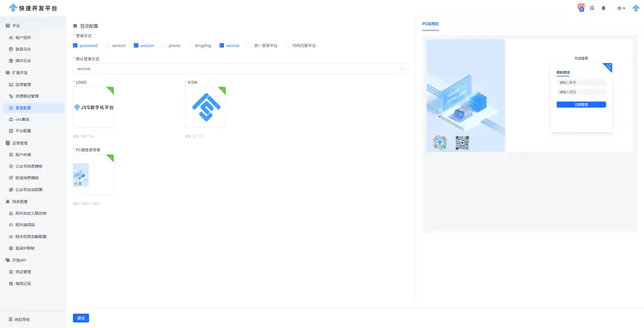Open the 中 language dropdown
Screen dimensions: 644x328
pos(621,8)
